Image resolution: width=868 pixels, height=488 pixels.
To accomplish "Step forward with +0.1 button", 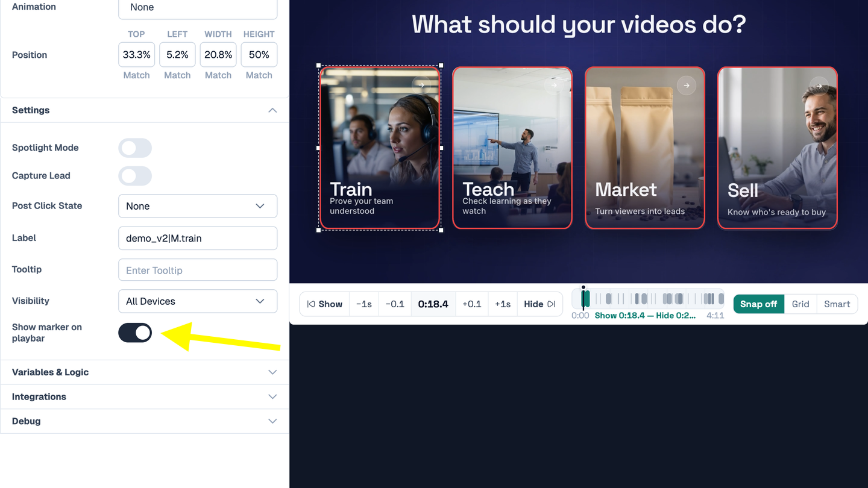I will [x=472, y=304].
